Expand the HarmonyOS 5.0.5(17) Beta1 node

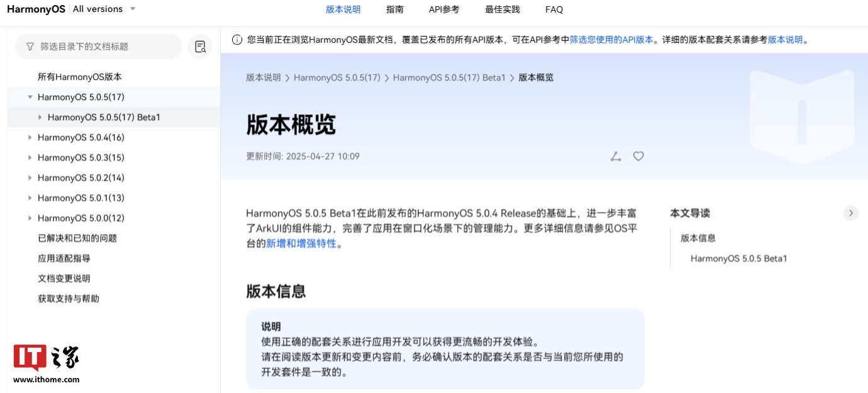pos(40,117)
